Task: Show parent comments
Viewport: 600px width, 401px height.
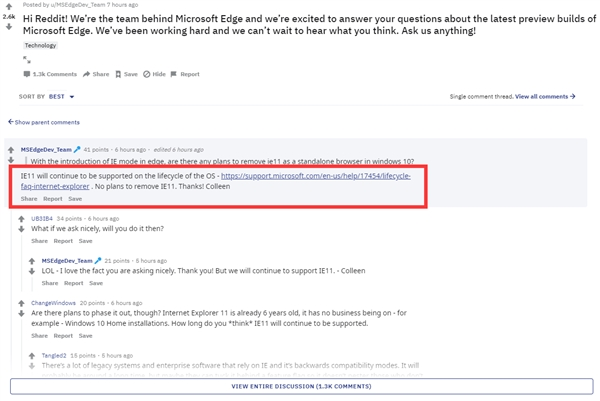Action: (45, 122)
